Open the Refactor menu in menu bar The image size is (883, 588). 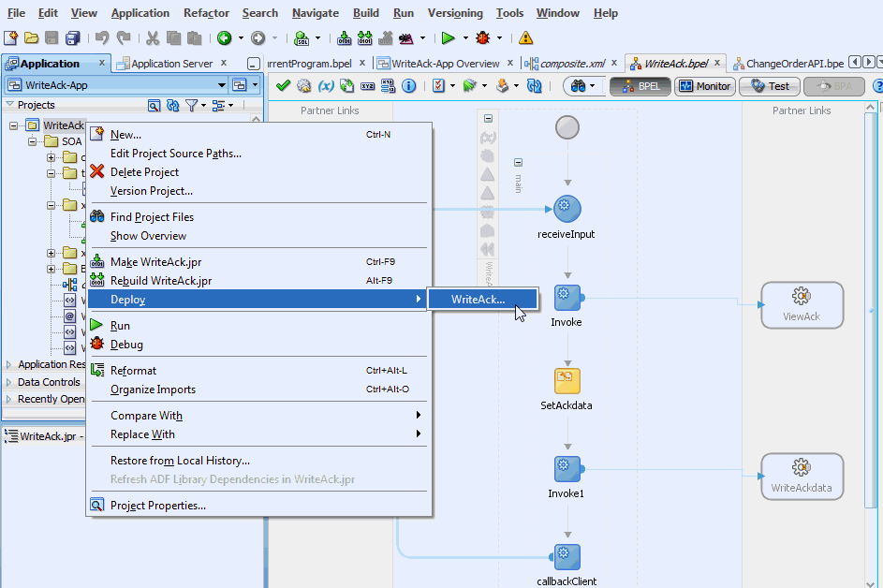tap(206, 13)
